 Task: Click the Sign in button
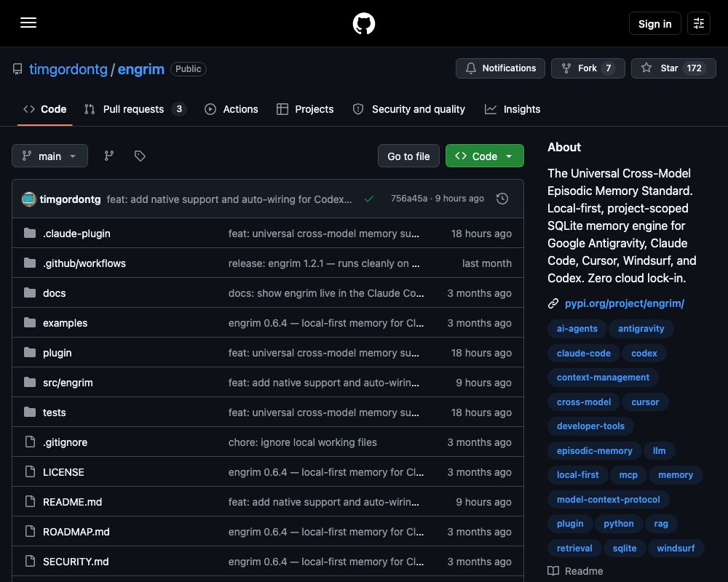tap(654, 24)
